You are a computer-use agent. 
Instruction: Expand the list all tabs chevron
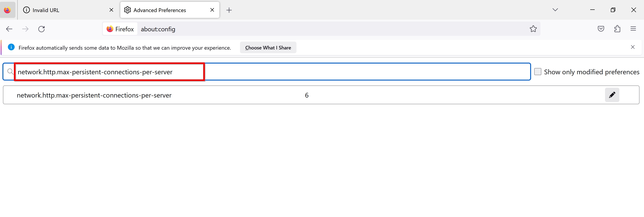point(555,10)
